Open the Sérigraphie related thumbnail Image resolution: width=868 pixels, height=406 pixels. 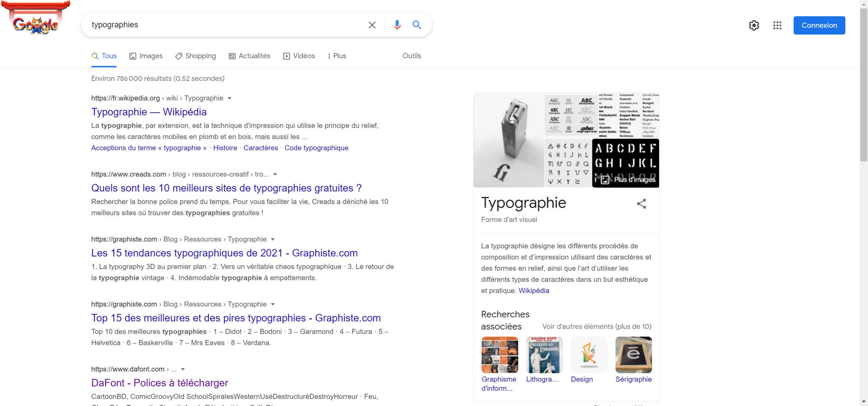point(634,355)
